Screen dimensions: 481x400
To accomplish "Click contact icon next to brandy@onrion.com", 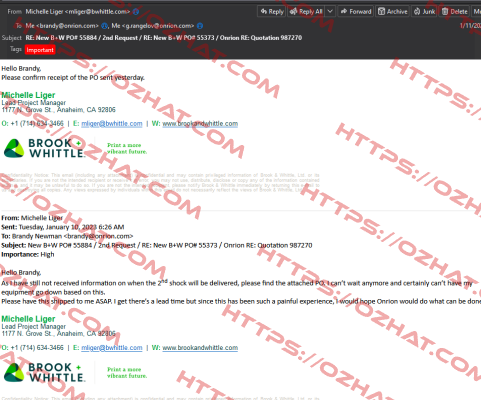I will 104,26.
